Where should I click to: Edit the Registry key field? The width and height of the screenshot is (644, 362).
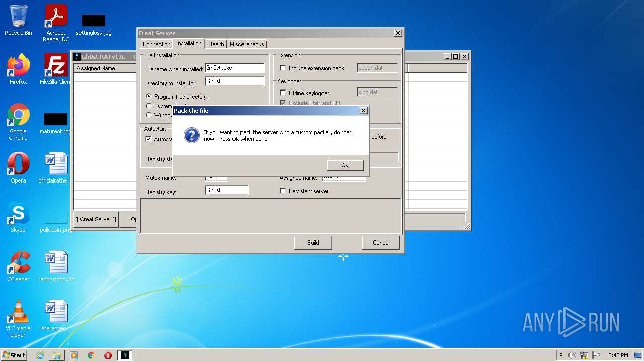pos(226,190)
